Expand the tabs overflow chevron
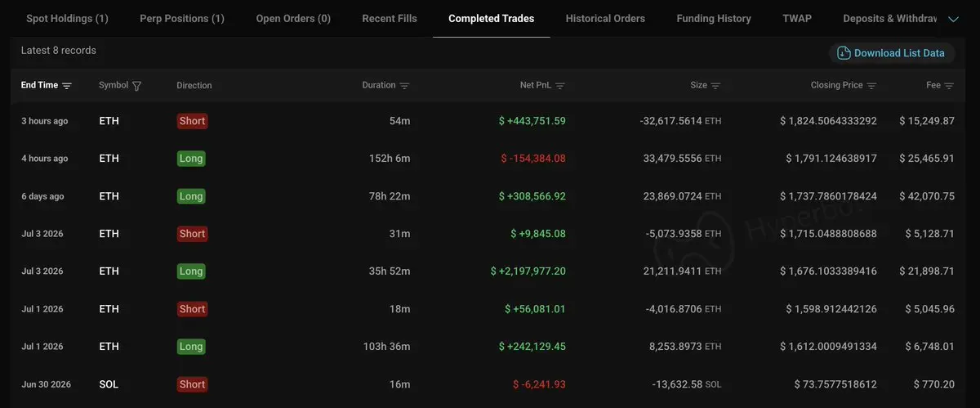Screen dimensions: 980x408 (953, 18)
